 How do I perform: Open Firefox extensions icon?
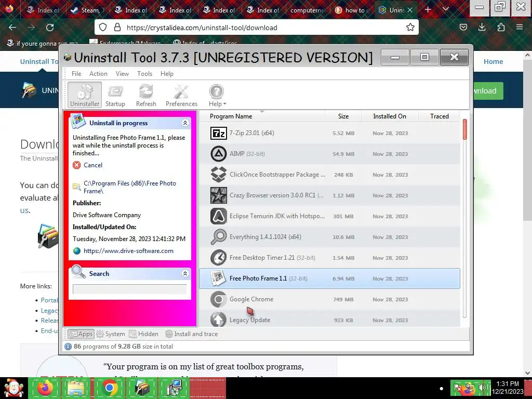click(501, 28)
